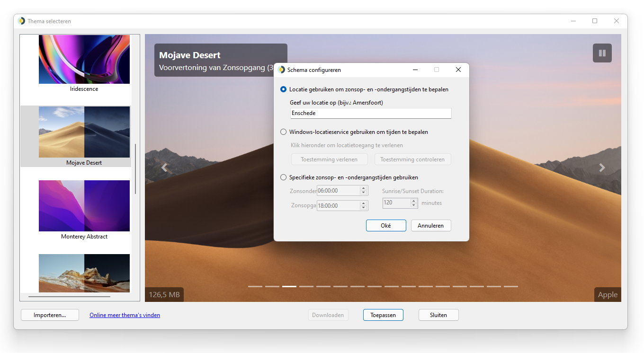
Task: Jump to the first preview slide indicator
Action: [x=255, y=286]
